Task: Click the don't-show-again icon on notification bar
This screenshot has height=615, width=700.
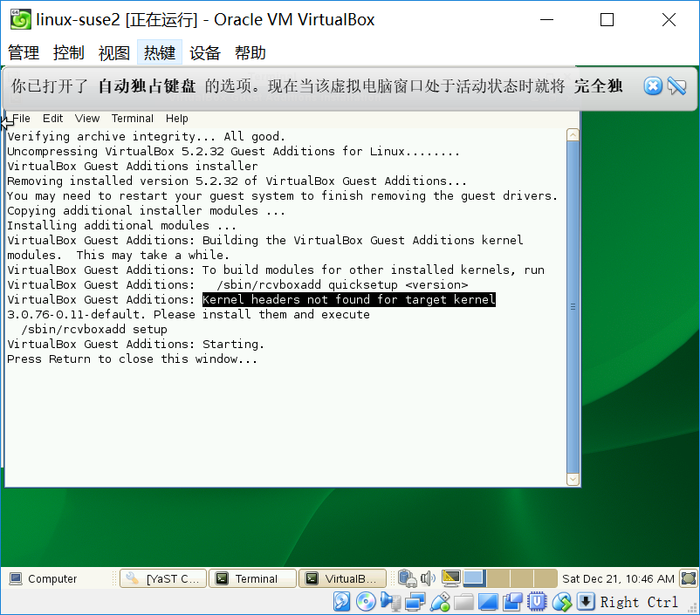Action: point(676,85)
